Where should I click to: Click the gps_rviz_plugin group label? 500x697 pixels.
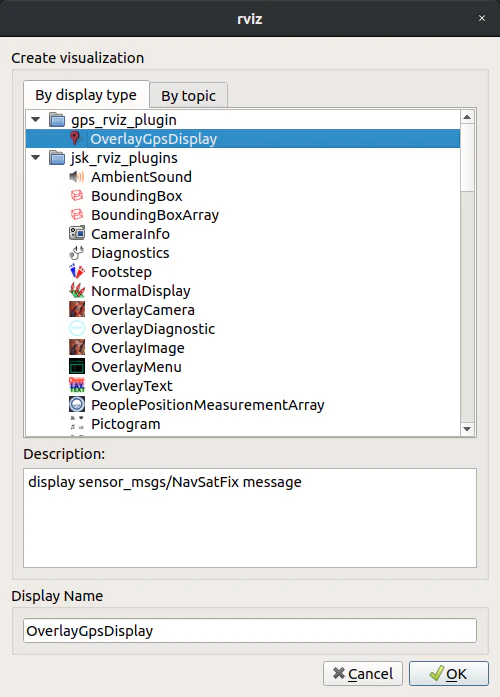click(124, 120)
